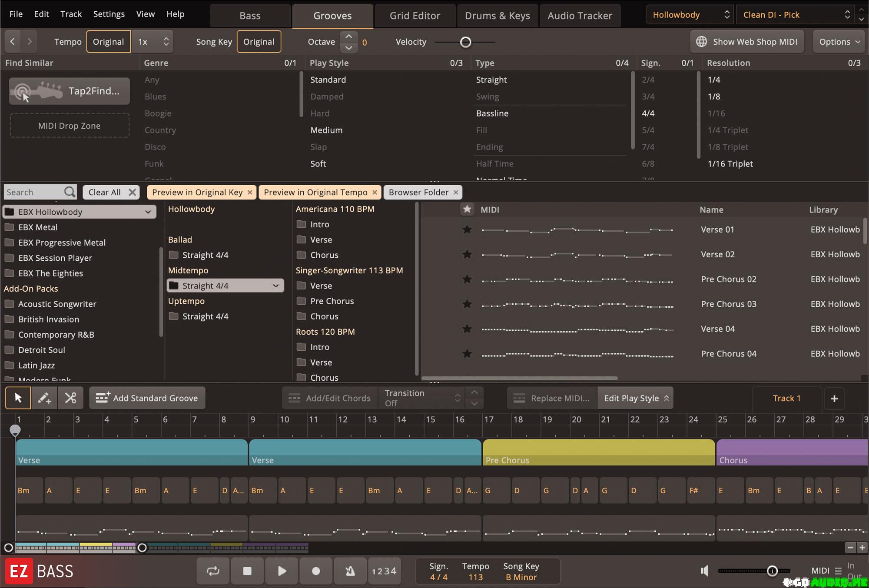Viewport: 869px width, 588px height.
Task: Favorite the Pre Chorus 02 star
Action: click(x=467, y=279)
